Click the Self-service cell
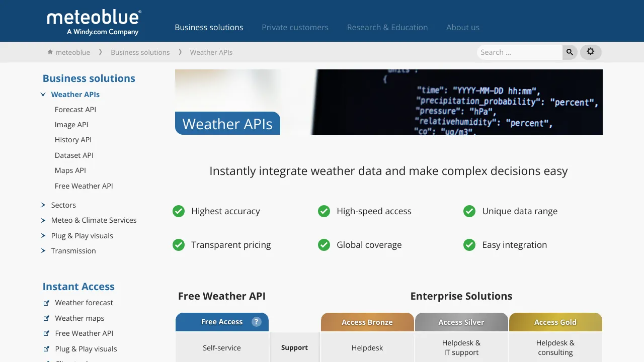Screen dimensions: 644x362 coord(222,348)
